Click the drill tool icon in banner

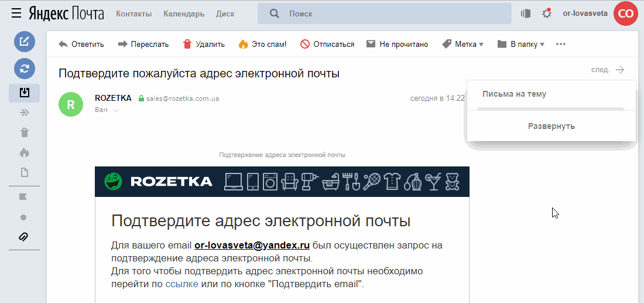click(310, 181)
